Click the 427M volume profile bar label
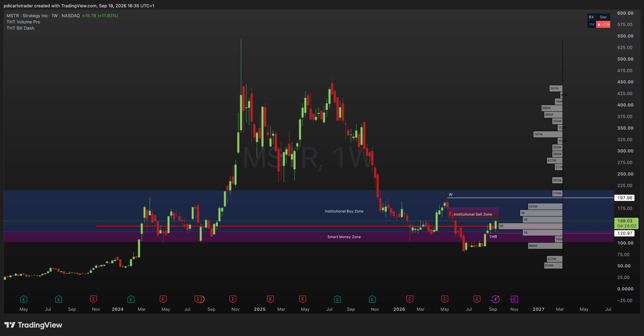The height and width of the screenshot is (336, 644). [x=552, y=161]
